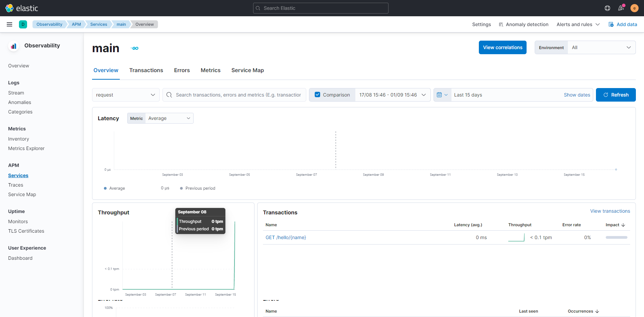Click the Latency (avg.) column header
Screen dimensions: 644x317
coord(468,225)
